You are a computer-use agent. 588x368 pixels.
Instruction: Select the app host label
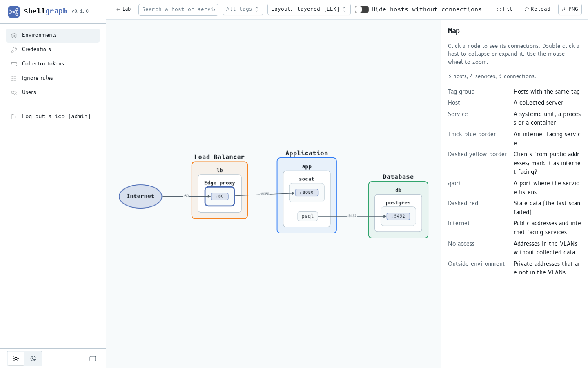pos(307,166)
